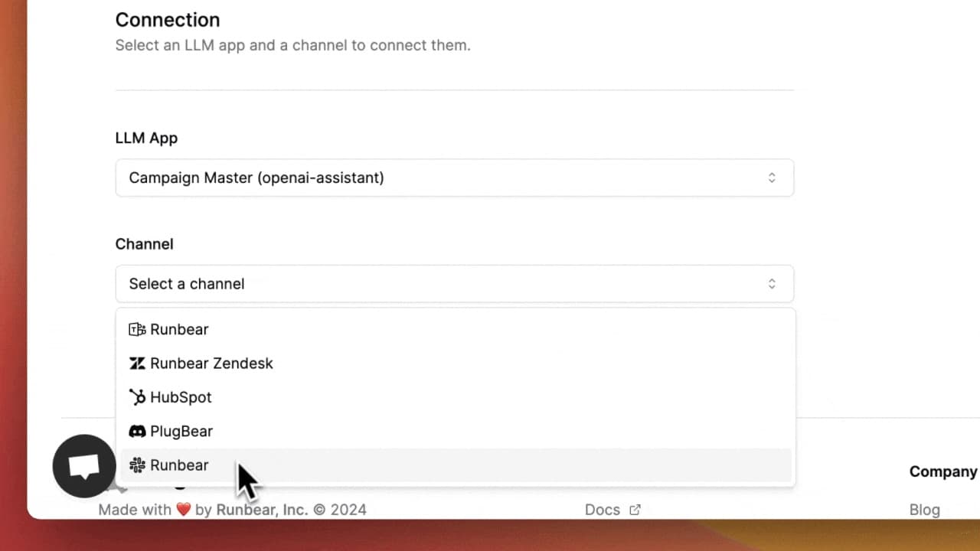Click the Discord icon next to PlugBear
Viewport: 980px width, 551px height.
(x=137, y=432)
